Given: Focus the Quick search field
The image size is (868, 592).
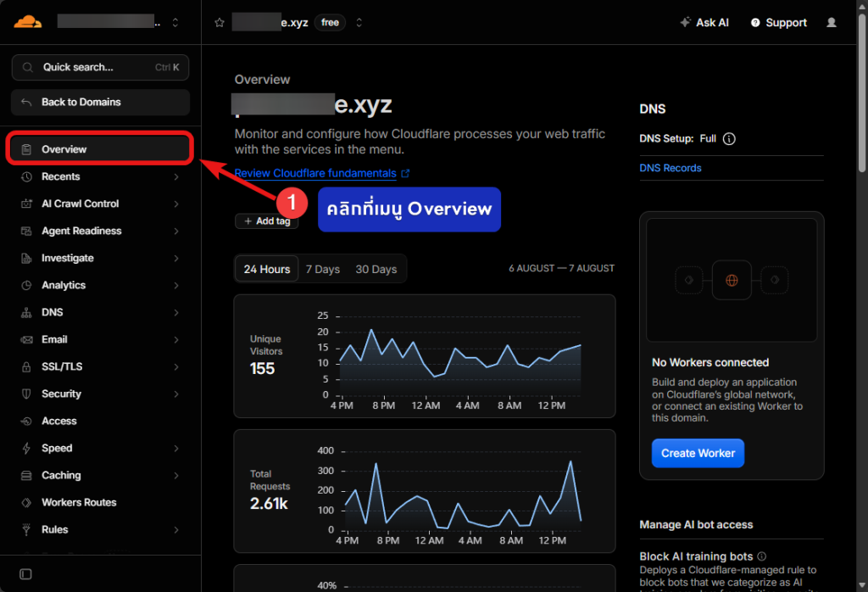Looking at the screenshot, I should click(x=100, y=68).
